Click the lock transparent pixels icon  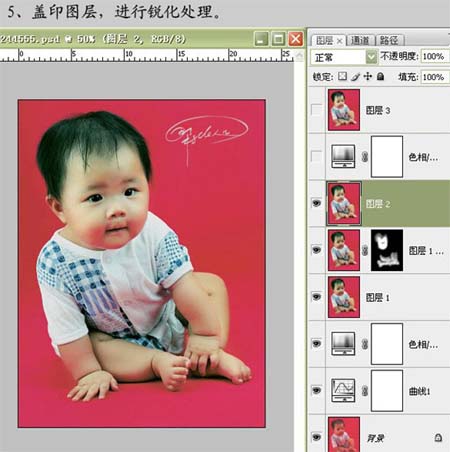342,76
